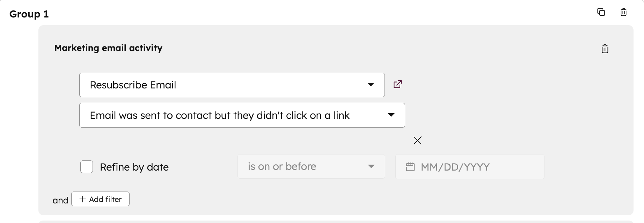Click the caret on the email selection dropdown
This screenshot has width=644, height=223.
point(371,85)
